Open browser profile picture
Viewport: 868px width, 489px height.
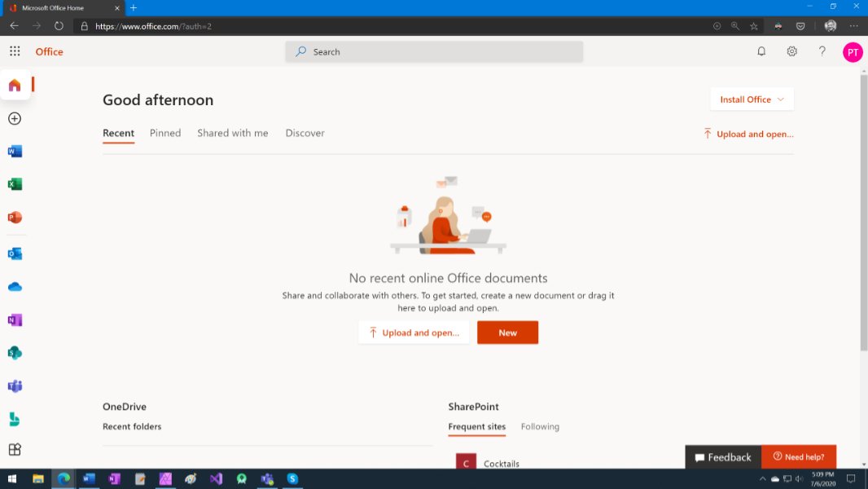[x=831, y=26]
